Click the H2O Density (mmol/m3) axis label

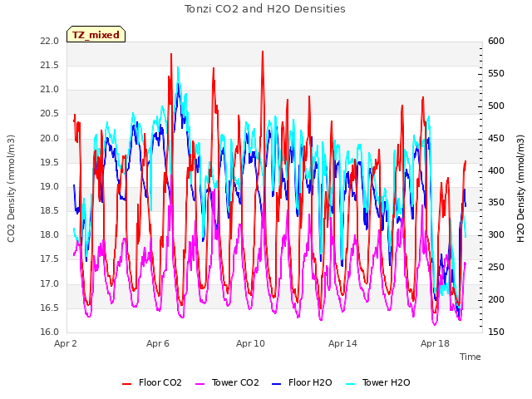point(520,189)
